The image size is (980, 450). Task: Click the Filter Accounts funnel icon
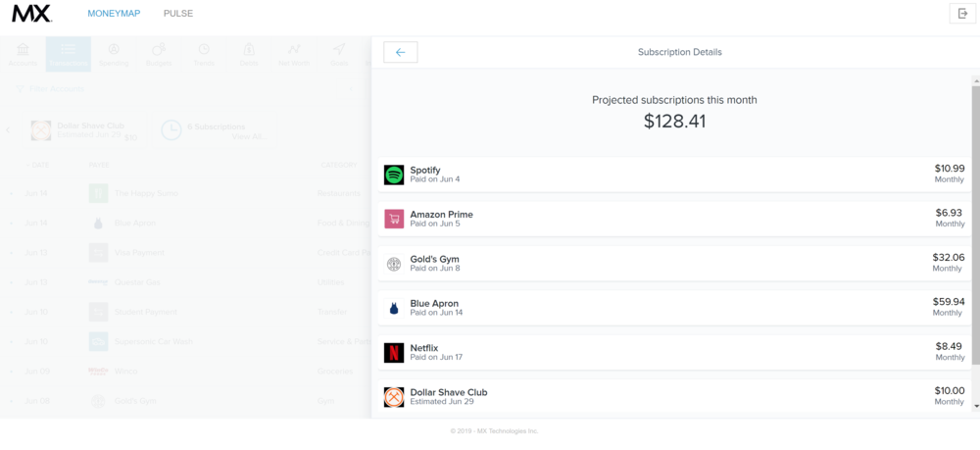[20, 89]
